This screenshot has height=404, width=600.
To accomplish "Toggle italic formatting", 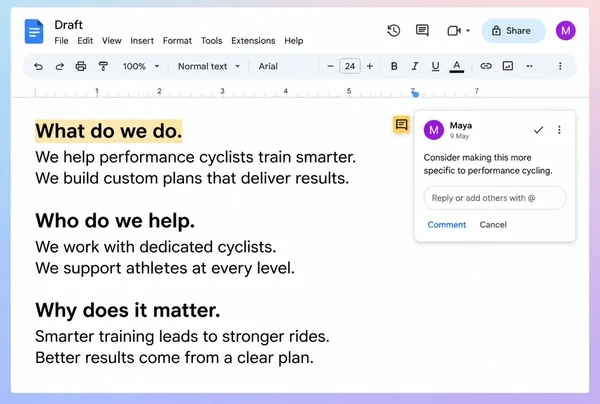I will pos(414,66).
